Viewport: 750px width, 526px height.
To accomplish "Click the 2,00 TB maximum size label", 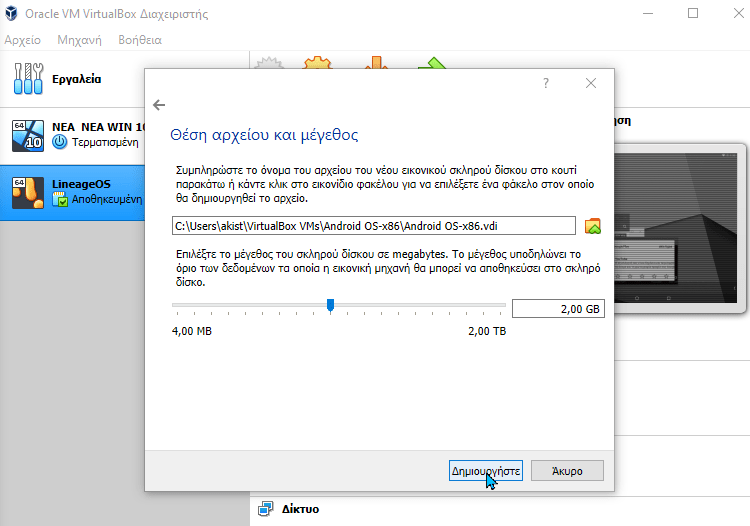I will (487, 331).
